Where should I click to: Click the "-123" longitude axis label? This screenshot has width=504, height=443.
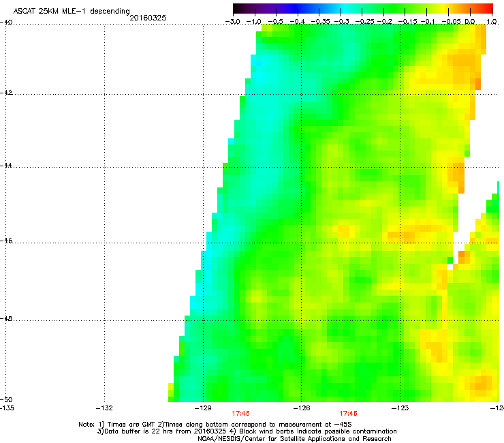coord(400,408)
